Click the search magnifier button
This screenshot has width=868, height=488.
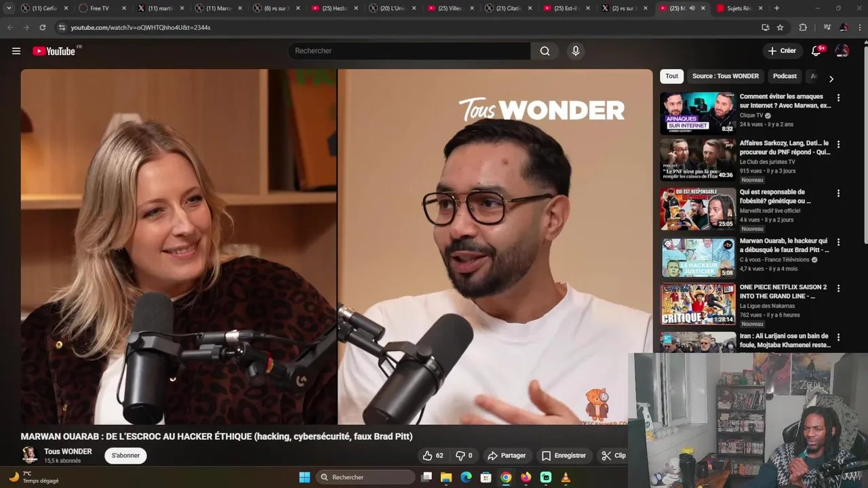(x=545, y=51)
